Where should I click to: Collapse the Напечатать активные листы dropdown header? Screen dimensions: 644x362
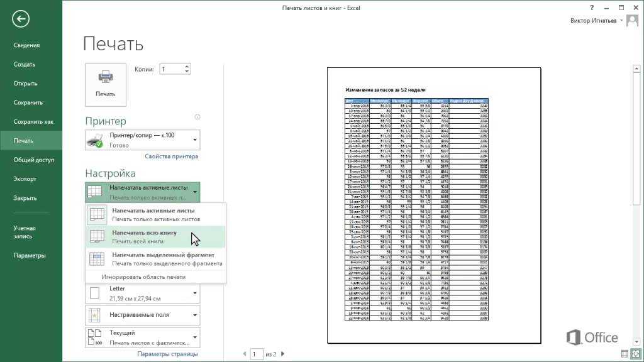tap(143, 192)
